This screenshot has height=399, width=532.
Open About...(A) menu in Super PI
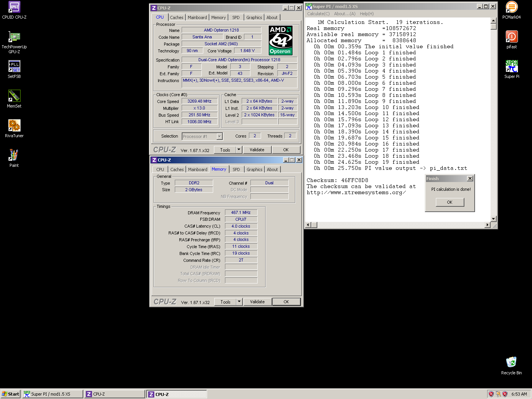point(345,14)
